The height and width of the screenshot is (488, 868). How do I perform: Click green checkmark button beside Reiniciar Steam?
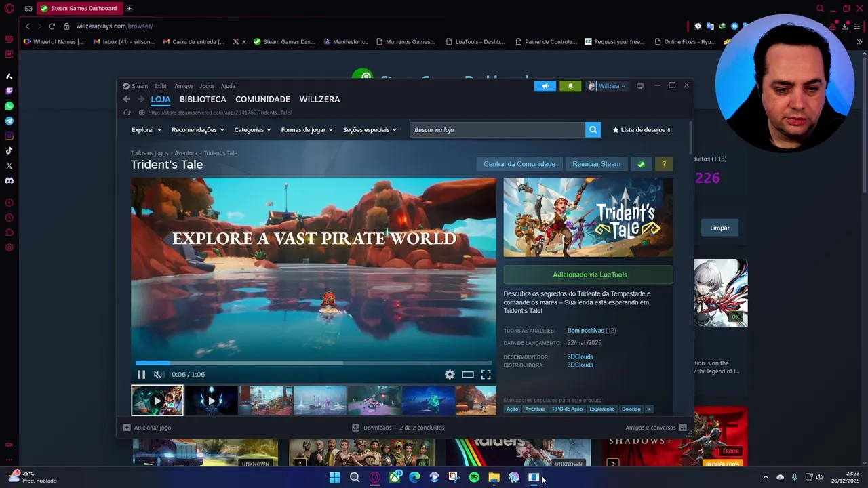click(x=641, y=164)
